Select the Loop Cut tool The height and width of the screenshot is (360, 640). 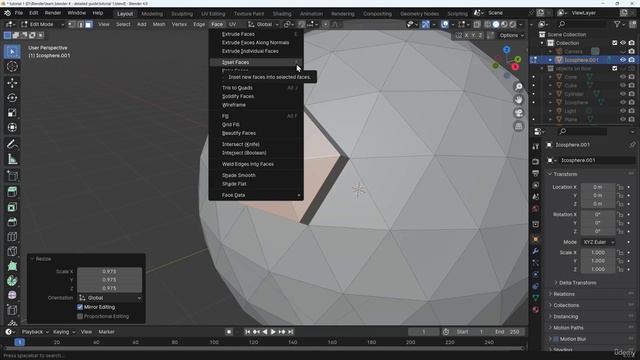point(12,236)
